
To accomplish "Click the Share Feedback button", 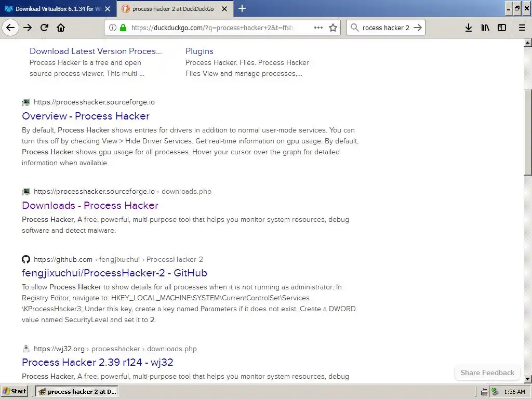I will pos(487,373).
